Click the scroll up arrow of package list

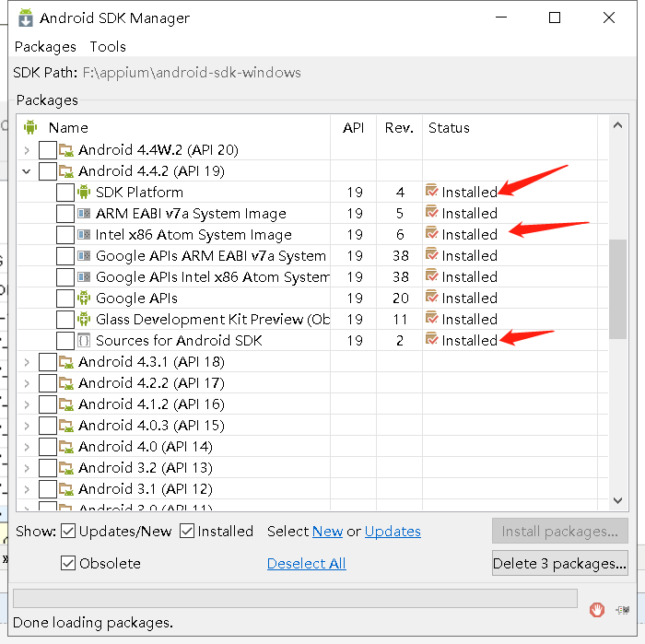[617, 126]
